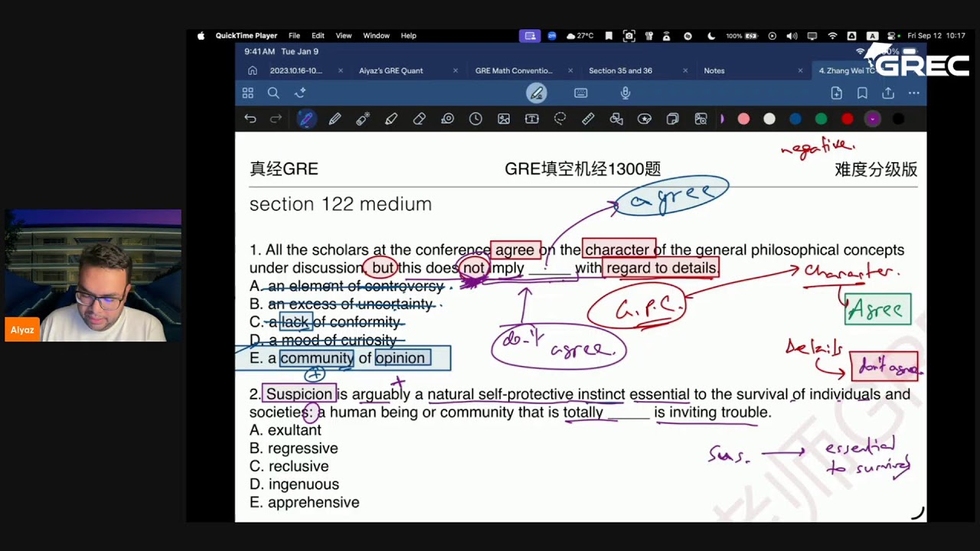The width and height of the screenshot is (980, 551).
Task: Select the eraser tool
Action: click(x=419, y=119)
